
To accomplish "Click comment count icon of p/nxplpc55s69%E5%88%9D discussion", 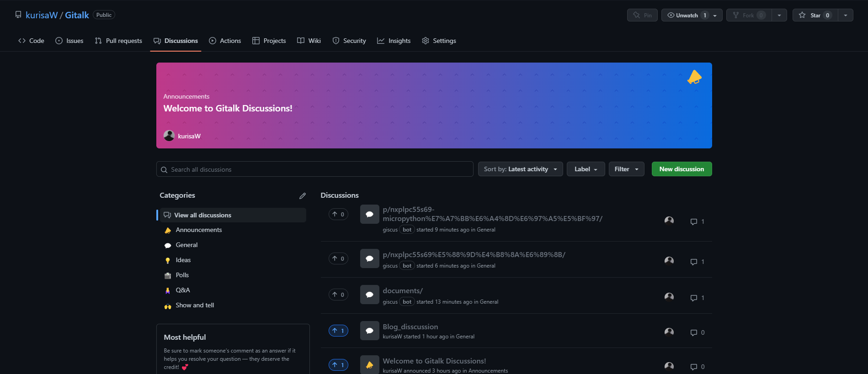I will click(x=694, y=262).
